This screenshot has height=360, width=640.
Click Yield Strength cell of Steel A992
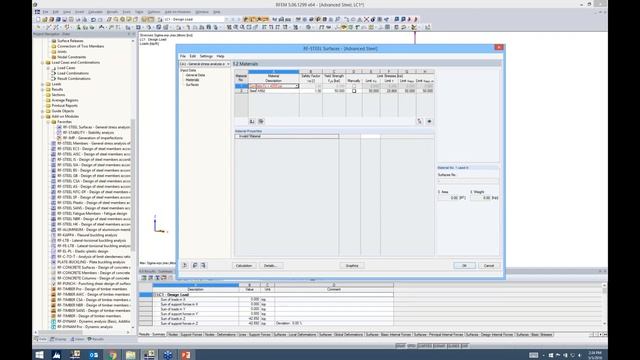[x=334, y=91]
